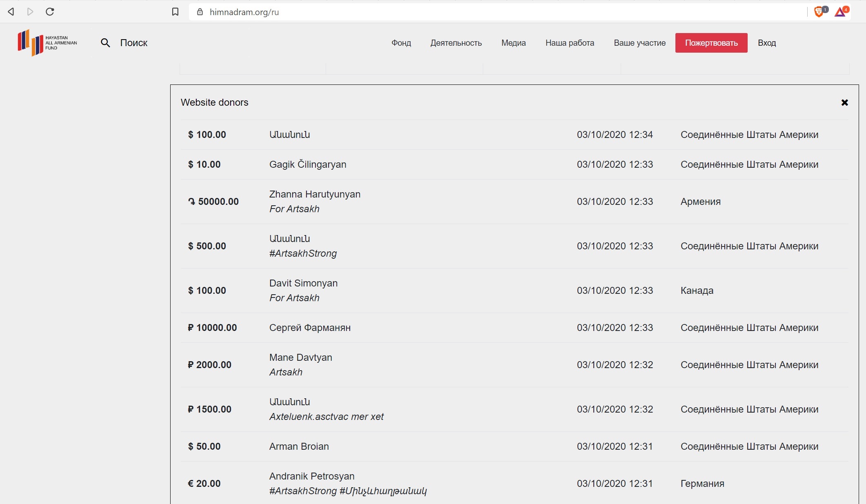Click the search magnifier icon
Screen dimensions: 866x504
pyautogui.click(x=105, y=43)
